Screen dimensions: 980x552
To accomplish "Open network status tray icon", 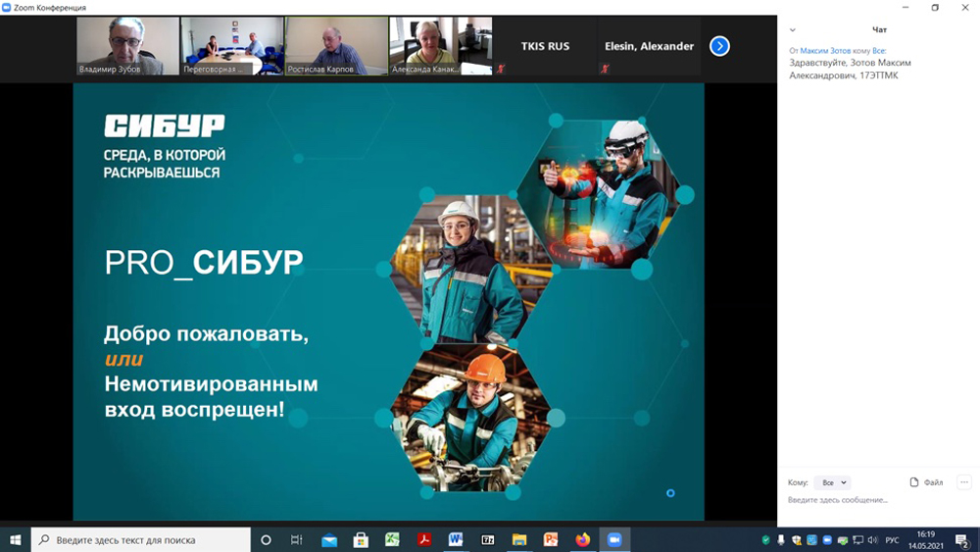I will (858, 540).
